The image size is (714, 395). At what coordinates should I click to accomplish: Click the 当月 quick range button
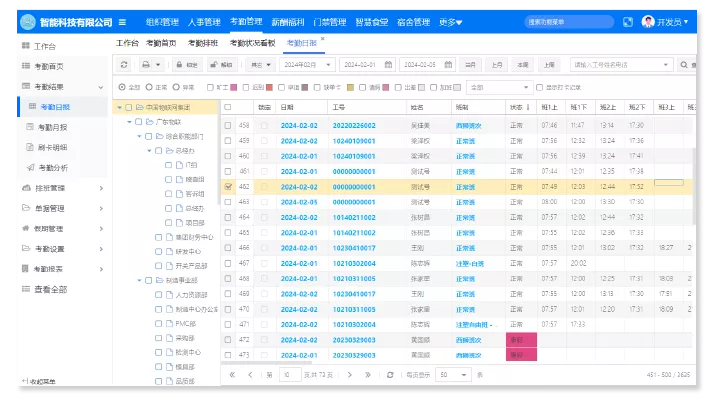click(470, 65)
